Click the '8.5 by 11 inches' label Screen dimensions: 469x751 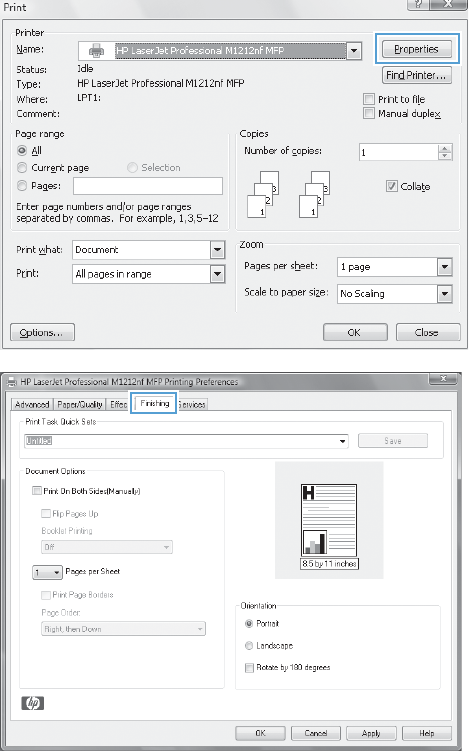[x=329, y=563]
